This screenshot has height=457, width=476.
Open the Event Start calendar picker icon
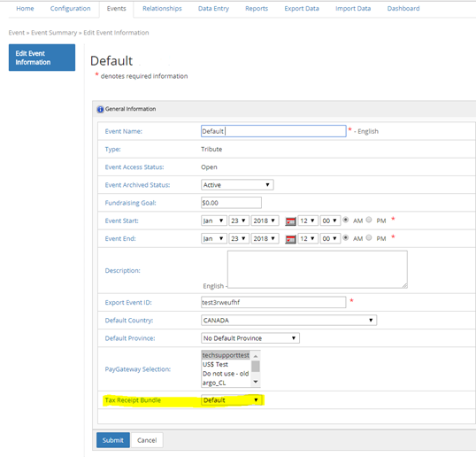290,221
